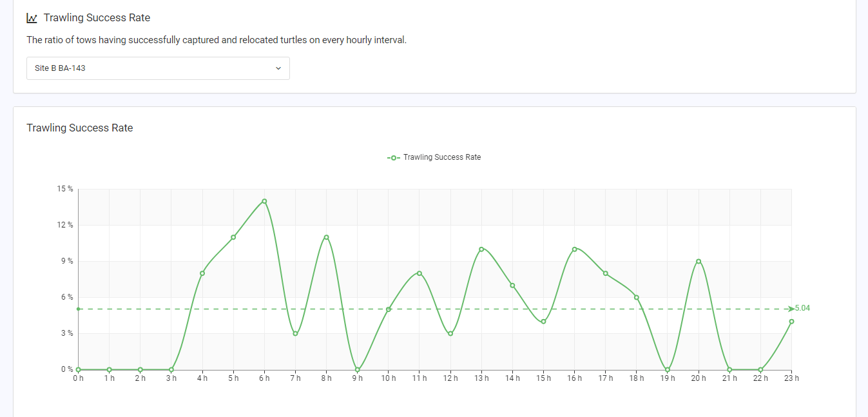868x417 pixels.
Task: Click the chart's Trawling Success Rate card title
Action: click(x=80, y=128)
